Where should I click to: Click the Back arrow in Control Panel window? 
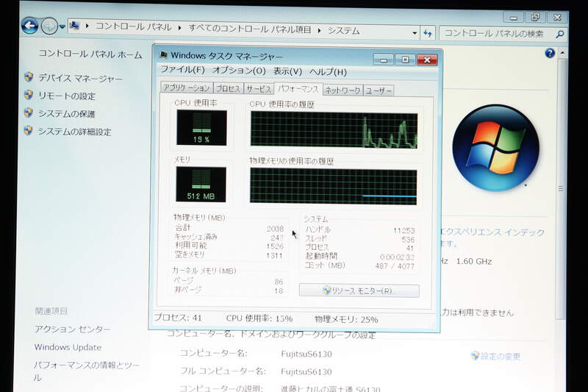click(29, 26)
